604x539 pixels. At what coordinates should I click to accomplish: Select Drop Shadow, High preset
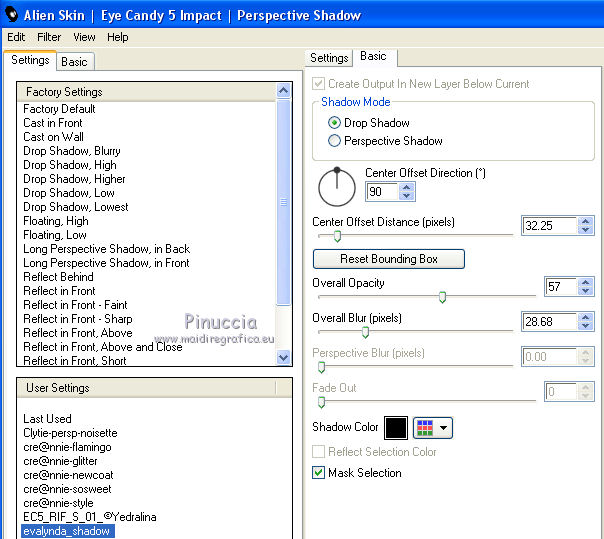70,165
